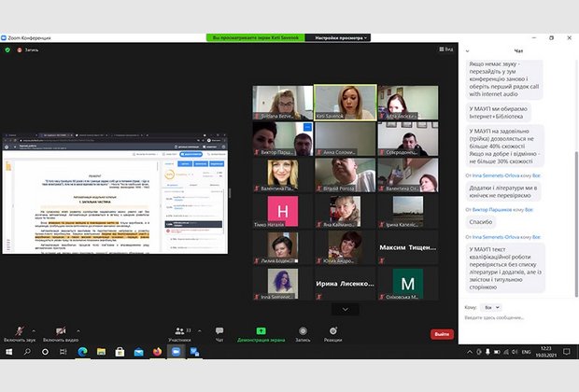Open Cortana circle on taskbar
The width and height of the screenshot is (579, 392).
[45, 352]
